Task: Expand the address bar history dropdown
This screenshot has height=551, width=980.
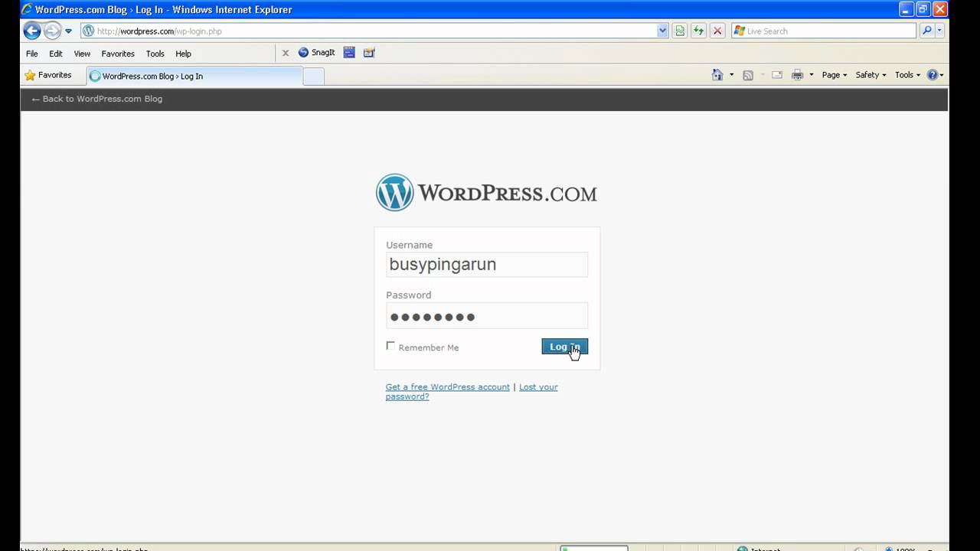Action: click(663, 31)
